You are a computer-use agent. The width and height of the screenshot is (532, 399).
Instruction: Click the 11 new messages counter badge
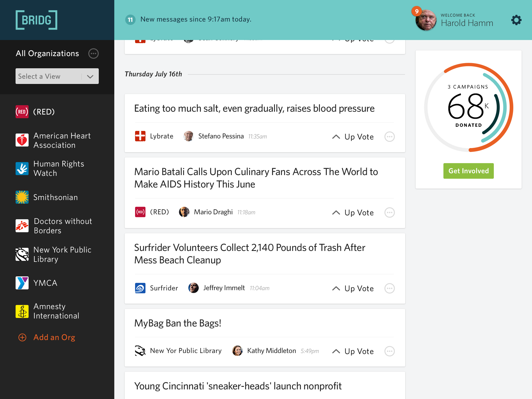(130, 19)
